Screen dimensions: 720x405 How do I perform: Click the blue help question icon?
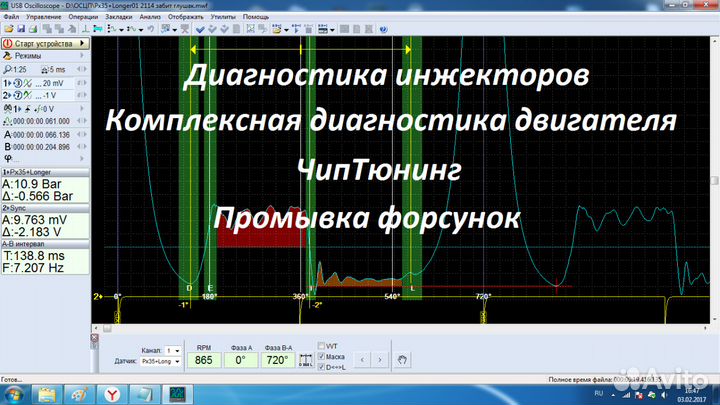tap(383, 29)
